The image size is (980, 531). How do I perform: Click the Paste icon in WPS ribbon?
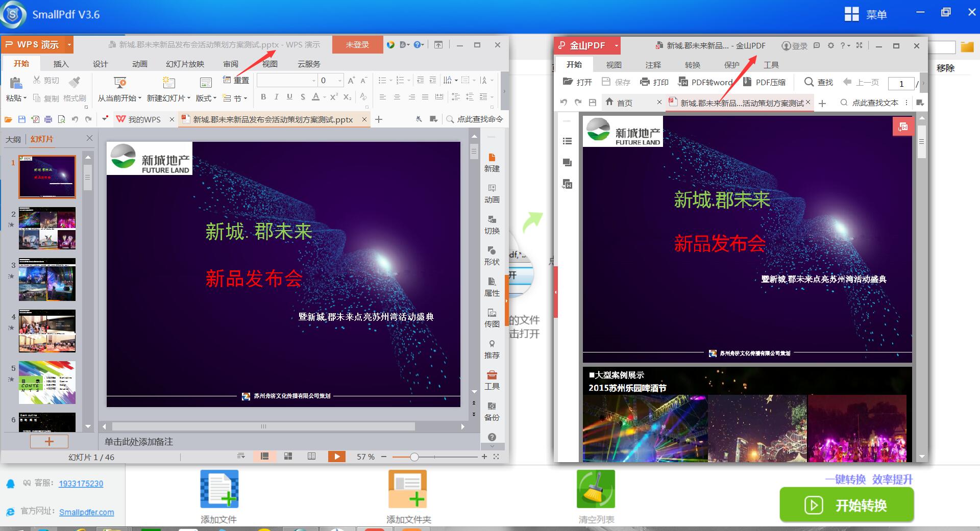pyautogui.click(x=16, y=83)
